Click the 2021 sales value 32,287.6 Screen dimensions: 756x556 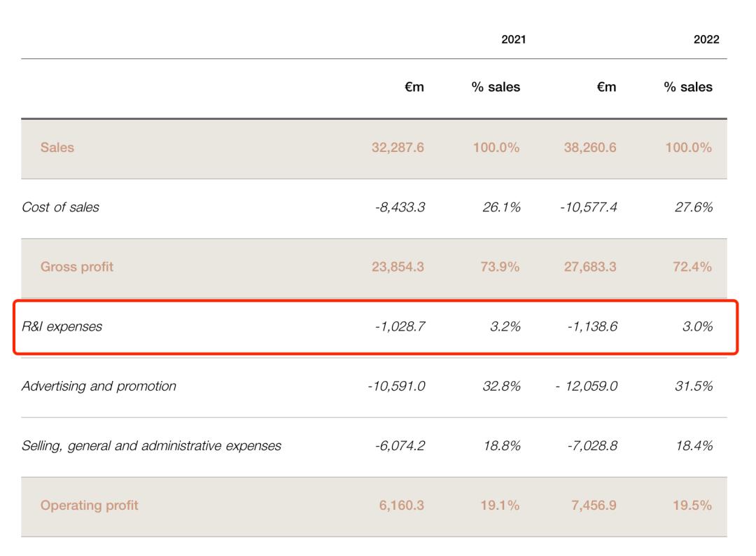pos(398,148)
